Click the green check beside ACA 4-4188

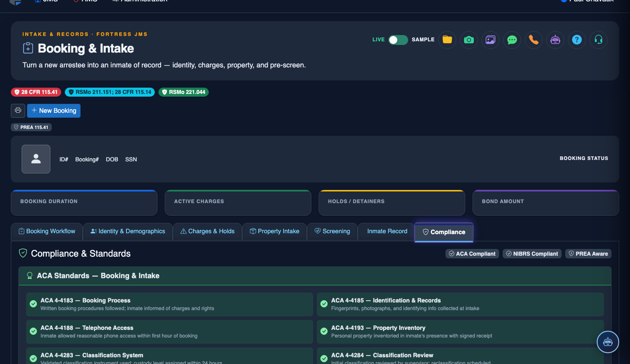(x=33, y=331)
